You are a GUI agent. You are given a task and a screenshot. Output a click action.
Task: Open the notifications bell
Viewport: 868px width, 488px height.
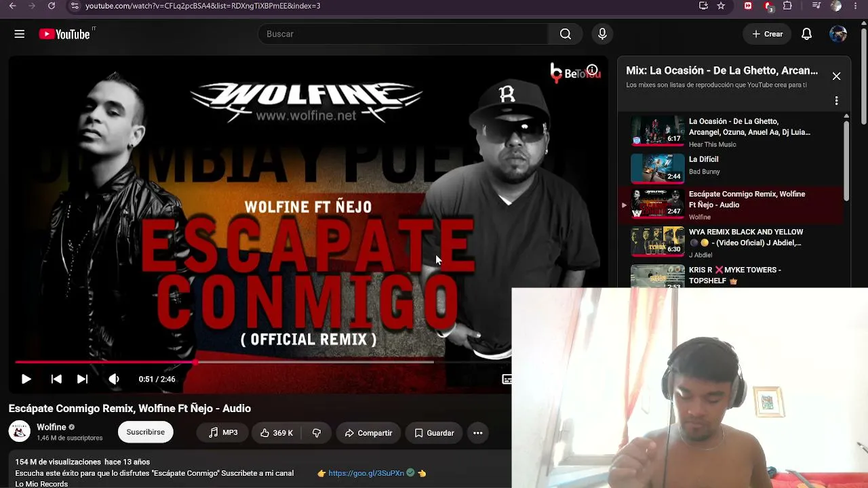(x=806, y=34)
